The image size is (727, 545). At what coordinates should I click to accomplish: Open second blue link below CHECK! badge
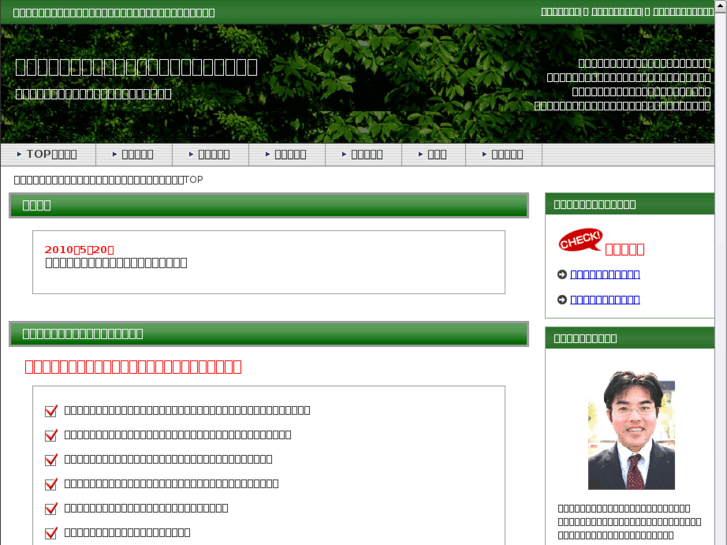(x=605, y=300)
